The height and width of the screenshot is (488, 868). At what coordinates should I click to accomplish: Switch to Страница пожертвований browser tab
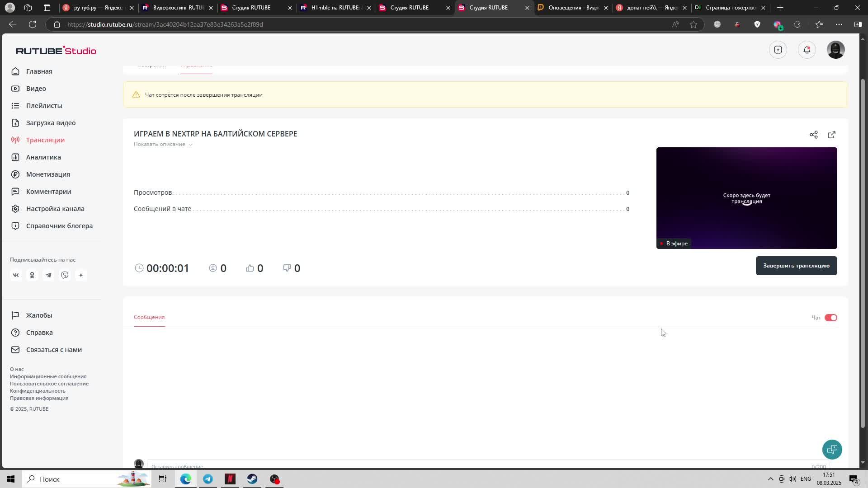tap(731, 8)
